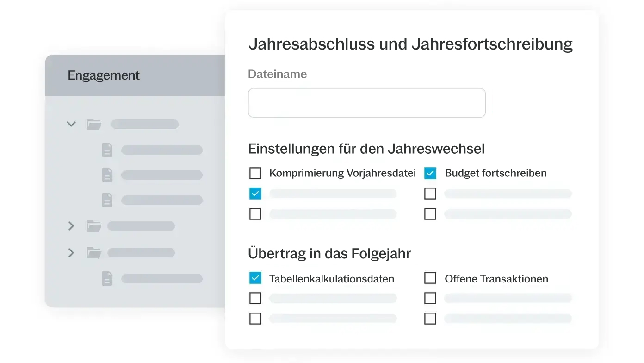This screenshot has width=644, height=363.
Task: Open first document icon under expanded folder
Action: pos(107,150)
